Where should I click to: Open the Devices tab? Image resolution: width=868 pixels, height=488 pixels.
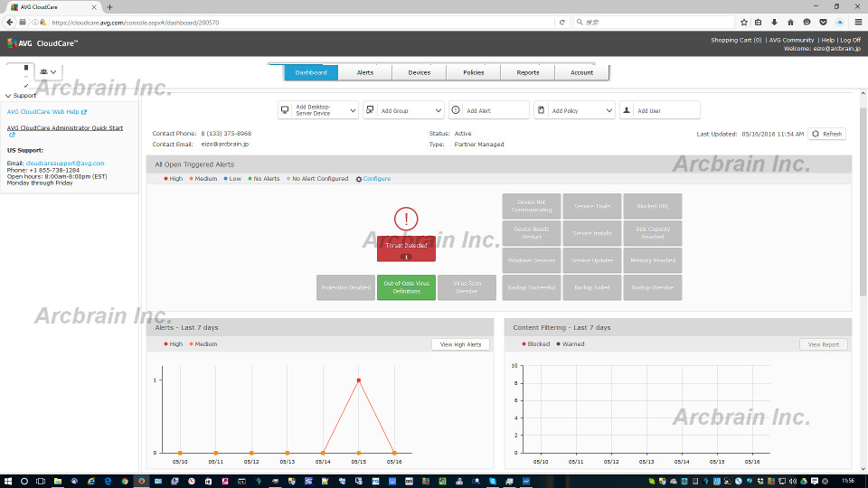(x=419, y=72)
